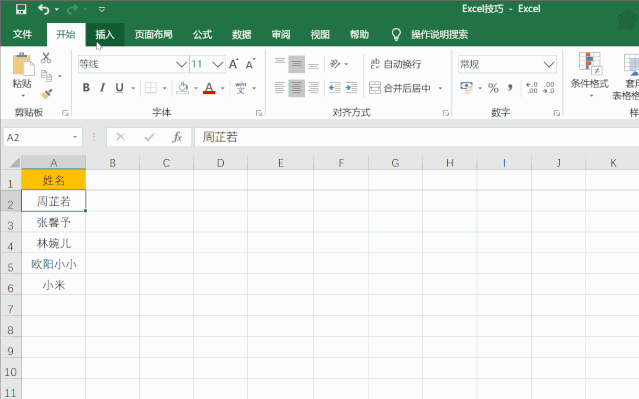Viewport: 639px width, 399px height.
Task: Open the 剪贴板 dialog launcher
Action: (65, 113)
